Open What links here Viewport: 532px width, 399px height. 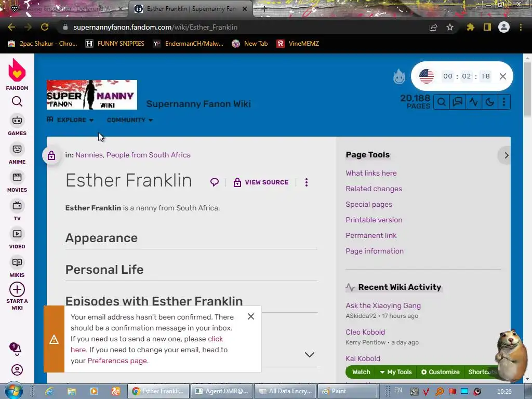point(371,173)
